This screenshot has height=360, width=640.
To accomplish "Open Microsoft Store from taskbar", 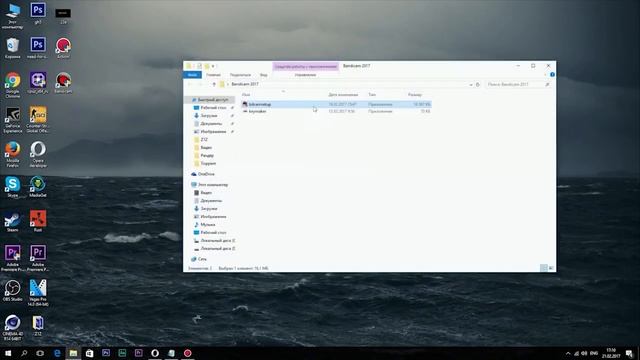I will pos(89,353).
